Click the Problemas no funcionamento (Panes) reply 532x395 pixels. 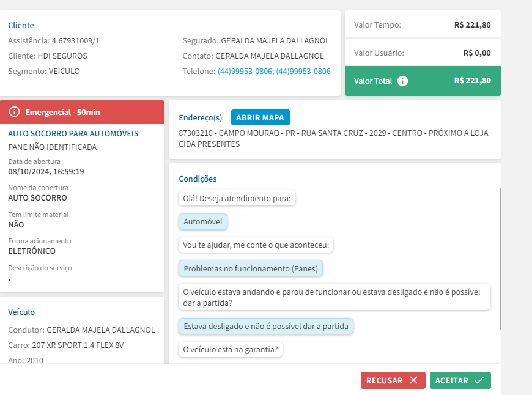251,268
